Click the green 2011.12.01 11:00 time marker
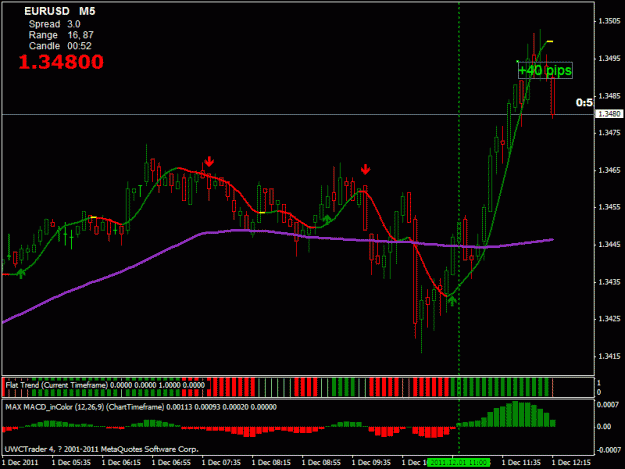Viewport: 625px width, 469px height. click(458, 463)
